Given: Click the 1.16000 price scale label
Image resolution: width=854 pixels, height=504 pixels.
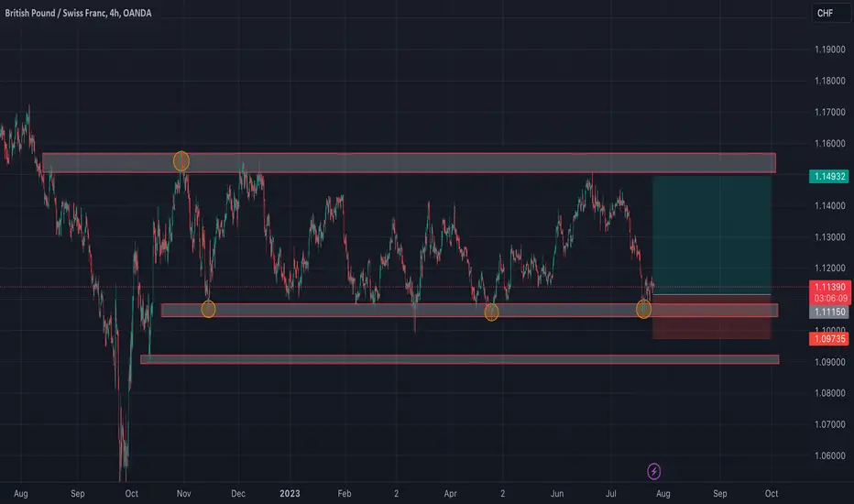Looking at the screenshot, I should [x=829, y=143].
